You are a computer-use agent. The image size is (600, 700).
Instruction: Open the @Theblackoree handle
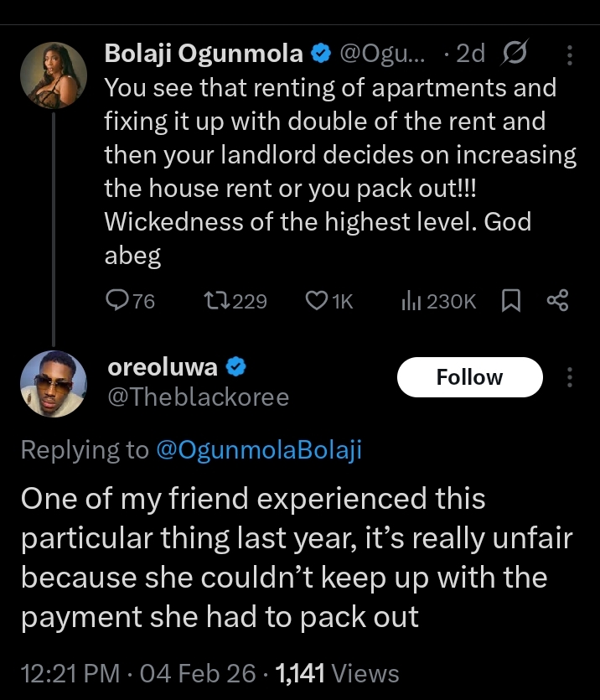click(198, 397)
